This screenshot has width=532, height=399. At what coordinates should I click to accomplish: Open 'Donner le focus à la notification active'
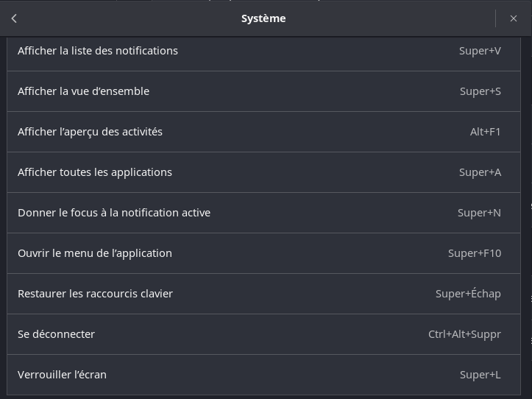[x=114, y=213]
